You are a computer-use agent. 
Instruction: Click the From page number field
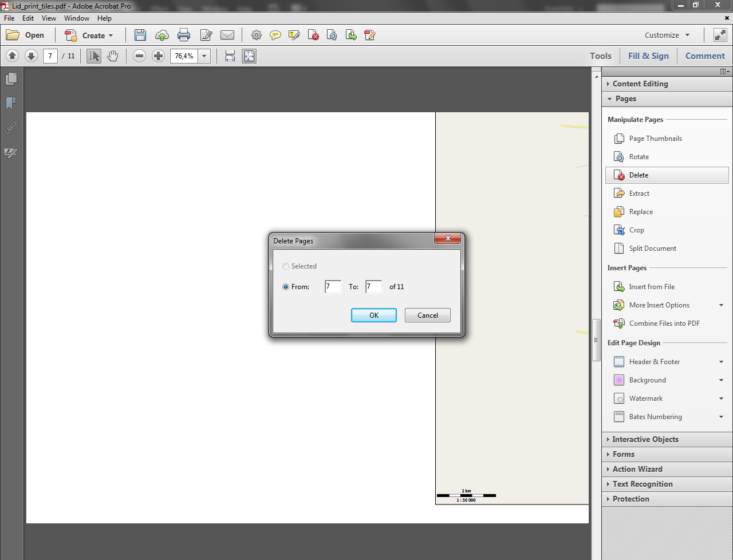333,287
